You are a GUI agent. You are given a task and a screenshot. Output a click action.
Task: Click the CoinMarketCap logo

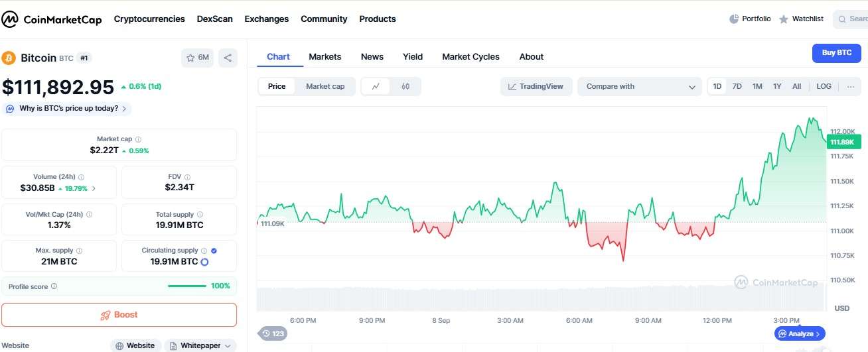pos(52,19)
